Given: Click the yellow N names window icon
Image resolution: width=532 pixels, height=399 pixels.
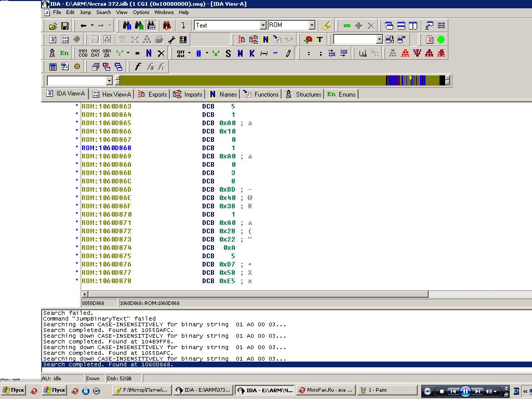Looking at the screenshot, I should 265,39.
